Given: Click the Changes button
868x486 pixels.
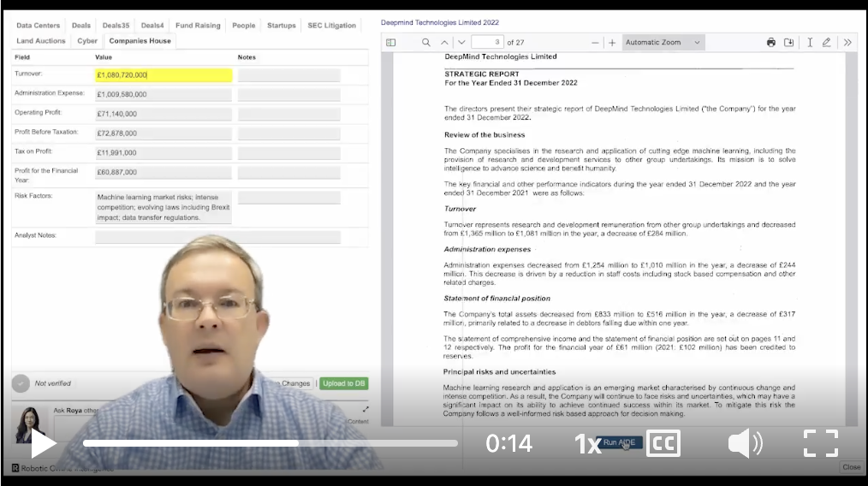Looking at the screenshot, I should (x=292, y=383).
